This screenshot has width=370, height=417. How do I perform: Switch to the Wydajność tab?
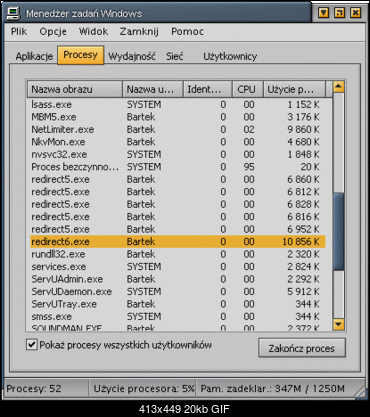[132, 56]
